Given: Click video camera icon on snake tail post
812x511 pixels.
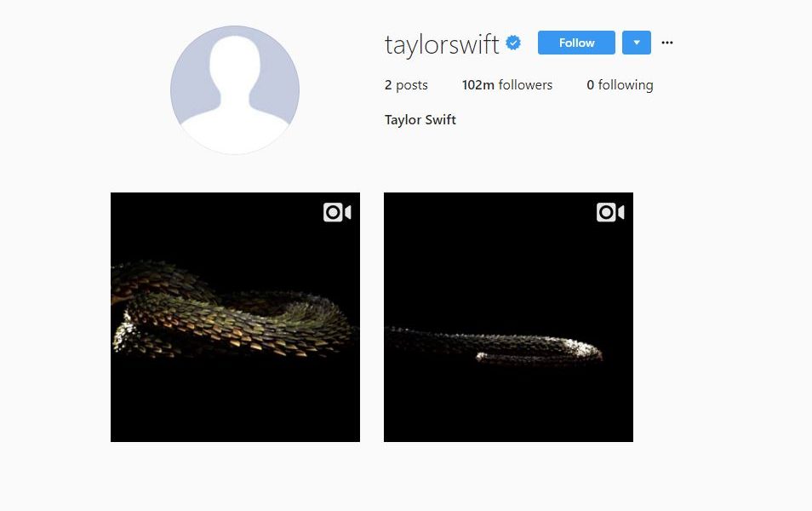Looking at the screenshot, I should click(610, 212).
